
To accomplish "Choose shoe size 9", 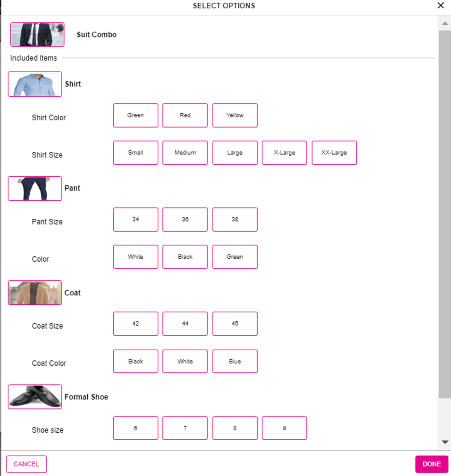I will (x=284, y=428).
